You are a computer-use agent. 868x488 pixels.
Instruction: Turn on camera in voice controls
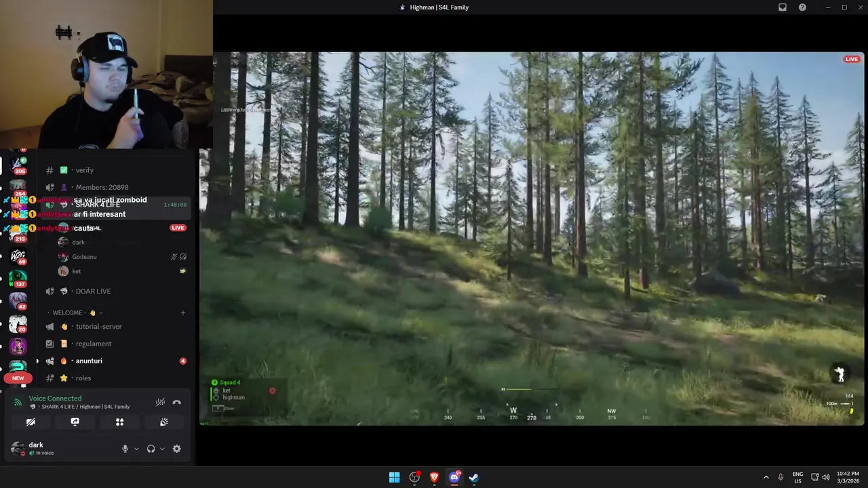[31, 422]
